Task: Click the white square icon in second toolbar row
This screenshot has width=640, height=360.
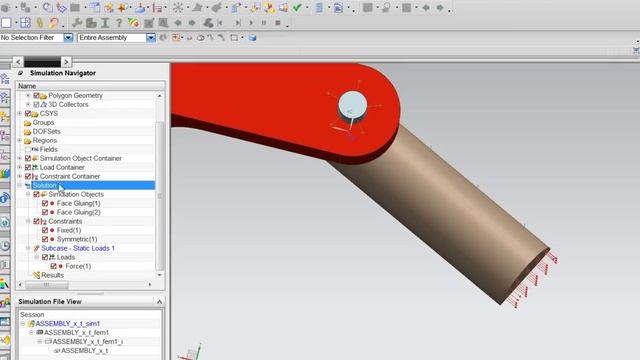Action: coord(6,23)
